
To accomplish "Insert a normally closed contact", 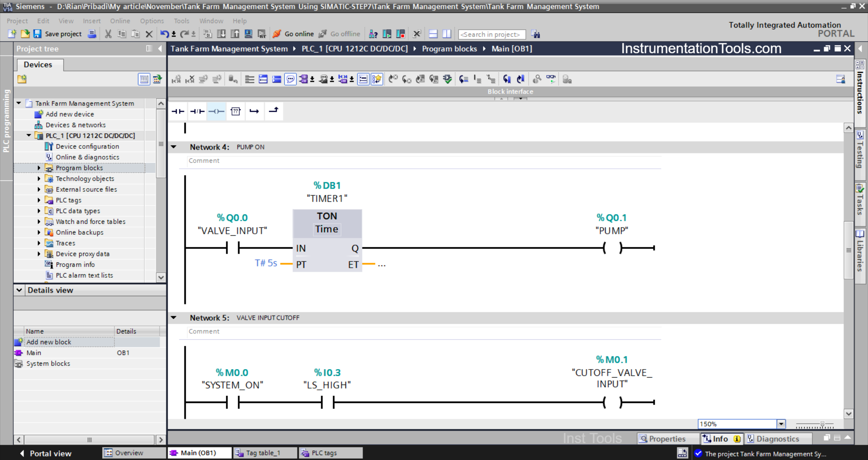I will (x=197, y=111).
